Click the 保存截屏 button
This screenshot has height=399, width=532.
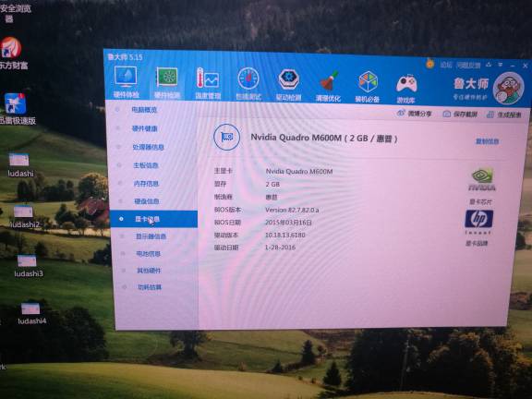click(x=461, y=115)
